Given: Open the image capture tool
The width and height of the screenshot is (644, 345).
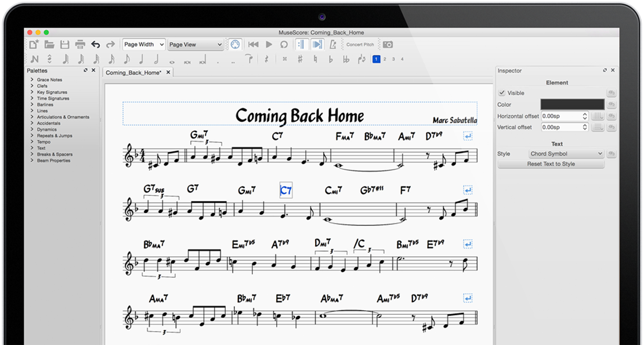Looking at the screenshot, I should [388, 44].
